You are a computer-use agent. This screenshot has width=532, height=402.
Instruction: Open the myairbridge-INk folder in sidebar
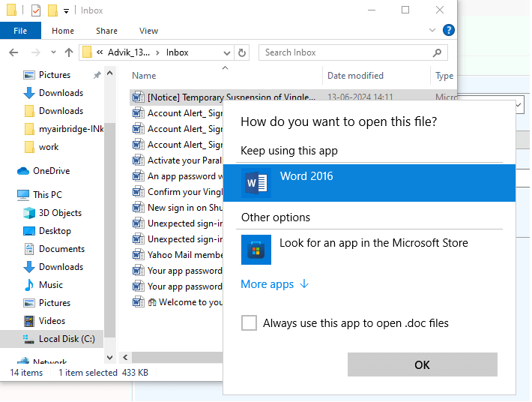tap(64, 129)
